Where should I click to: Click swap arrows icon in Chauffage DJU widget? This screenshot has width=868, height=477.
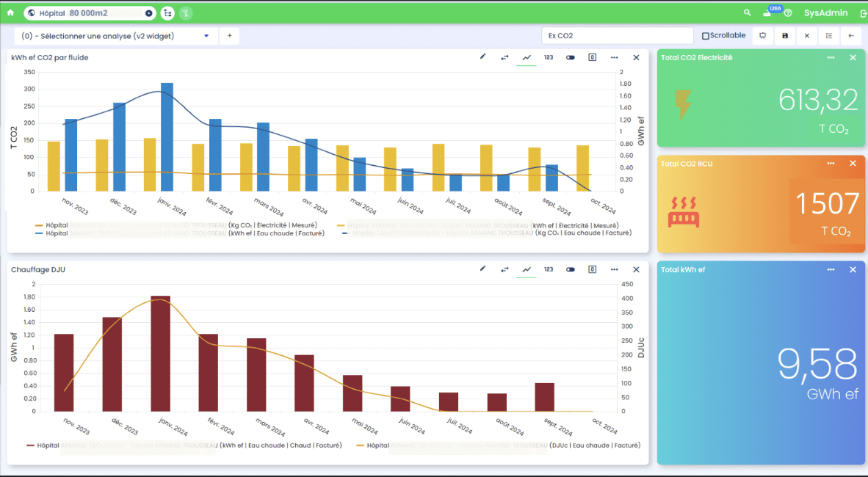click(x=504, y=269)
